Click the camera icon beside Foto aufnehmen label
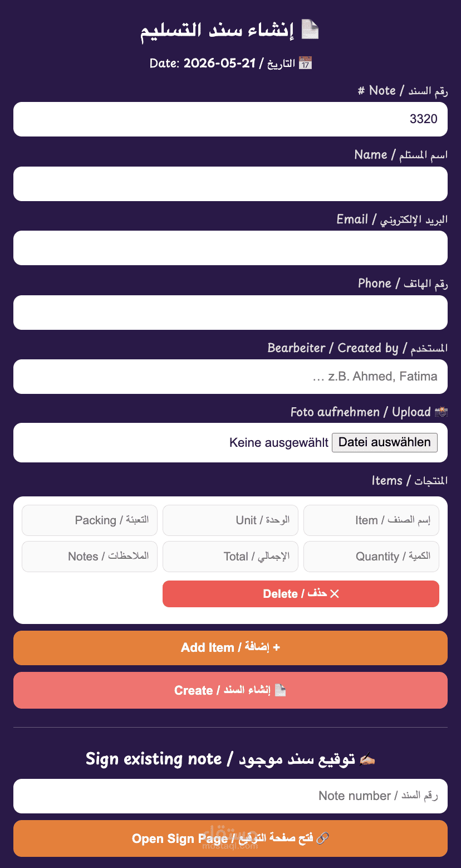 (442, 412)
